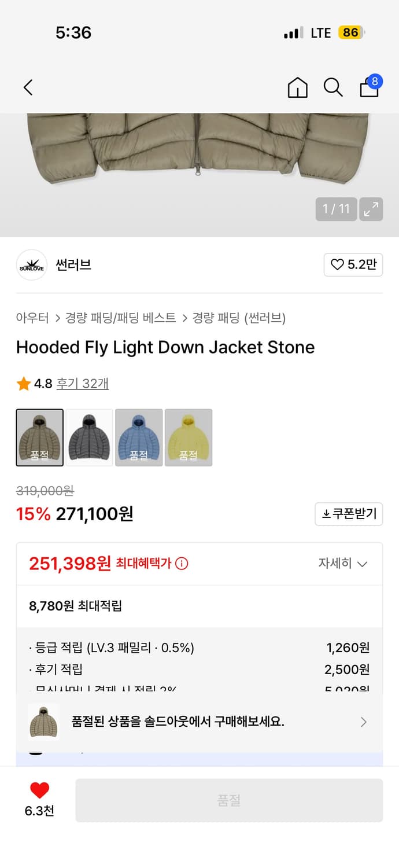Image resolution: width=399 pixels, height=868 pixels.
Task: Tap the back arrow icon
Action: 28,87
